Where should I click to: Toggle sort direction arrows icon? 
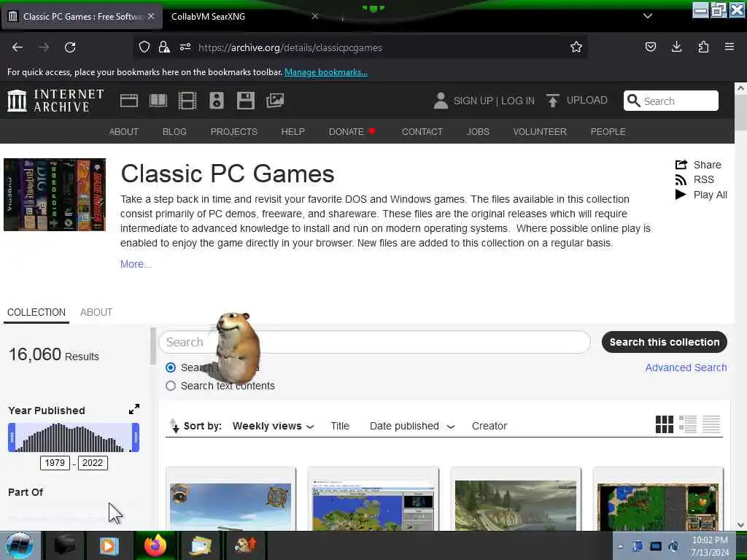(x=174, y=425)
